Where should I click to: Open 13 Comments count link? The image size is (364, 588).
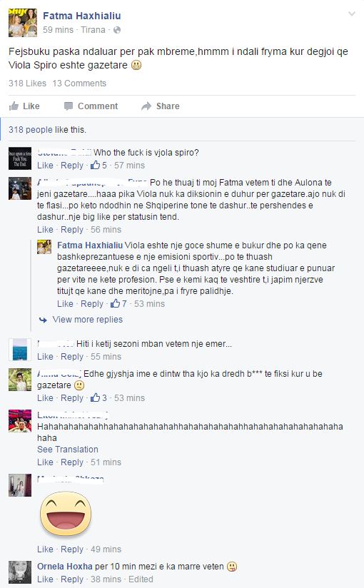79,83
